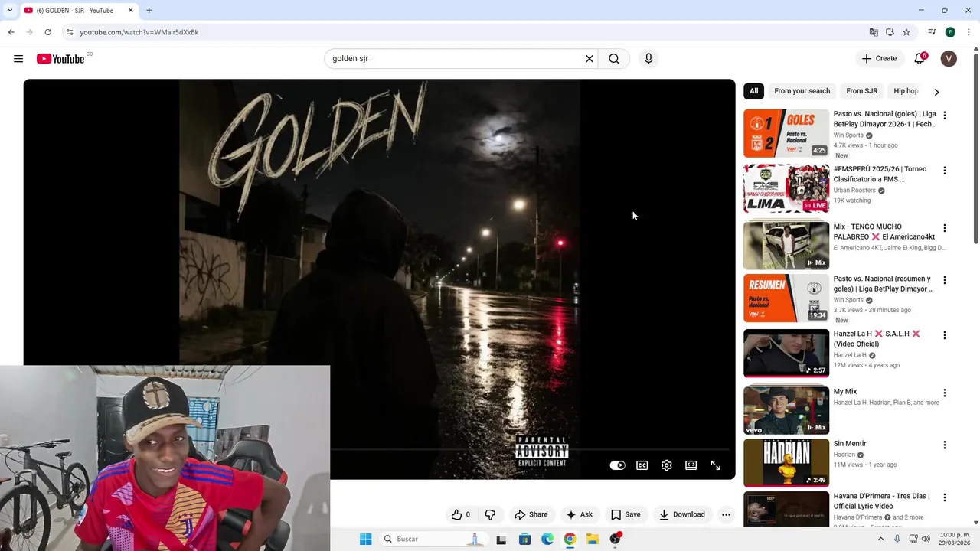Open the Win Sports channel link under goles video

pyautogui.click(x=848, y=135)
